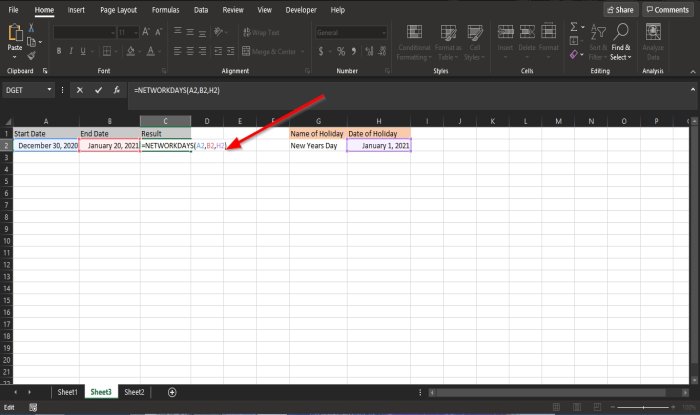Select cell H2 with January 1, 2021
The image size is (700, 415).
pos(378,146)
